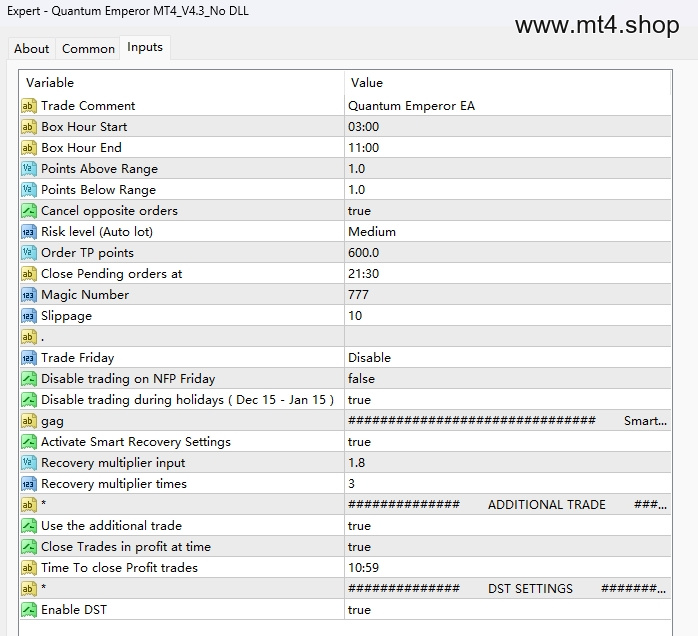The height and width of the screenshot is (636, 698).
Task: Change Disable trading on NFP Friday false value
Action: click(507, 379)
